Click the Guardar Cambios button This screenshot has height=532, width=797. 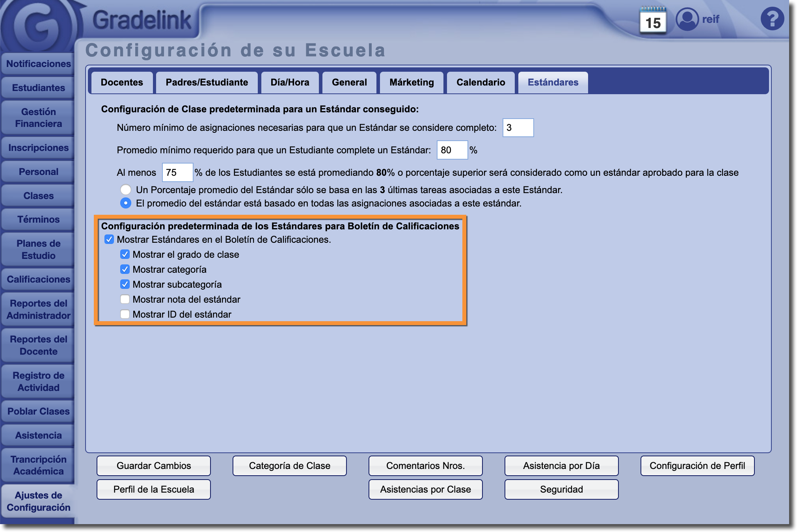[x=154, y=466]
